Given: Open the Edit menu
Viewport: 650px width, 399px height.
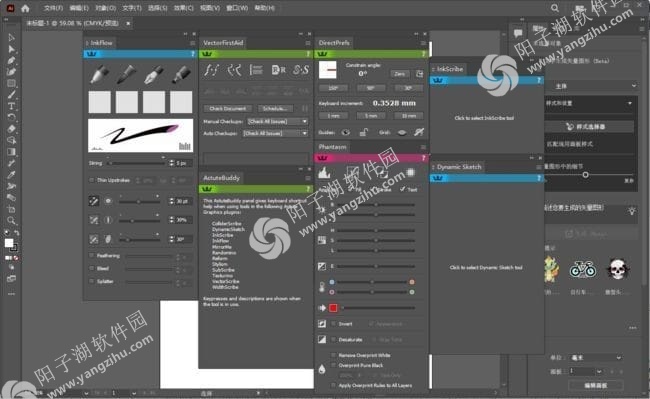Looking at the screenshot, I should coord(79,8).
